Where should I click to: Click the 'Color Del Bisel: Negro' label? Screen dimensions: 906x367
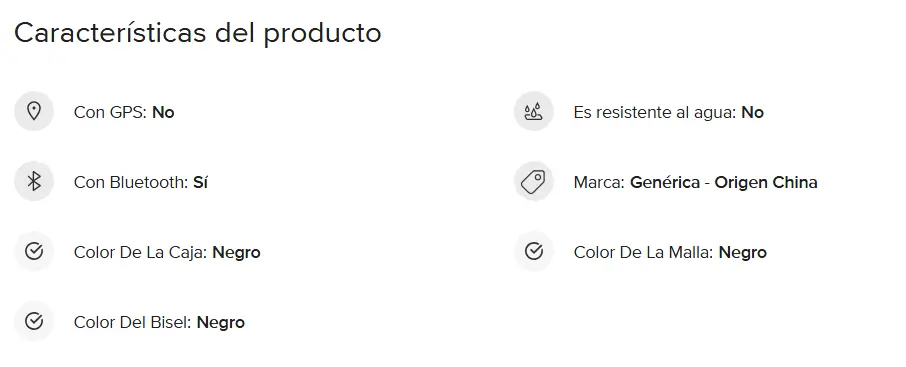[x=159, y=322]
